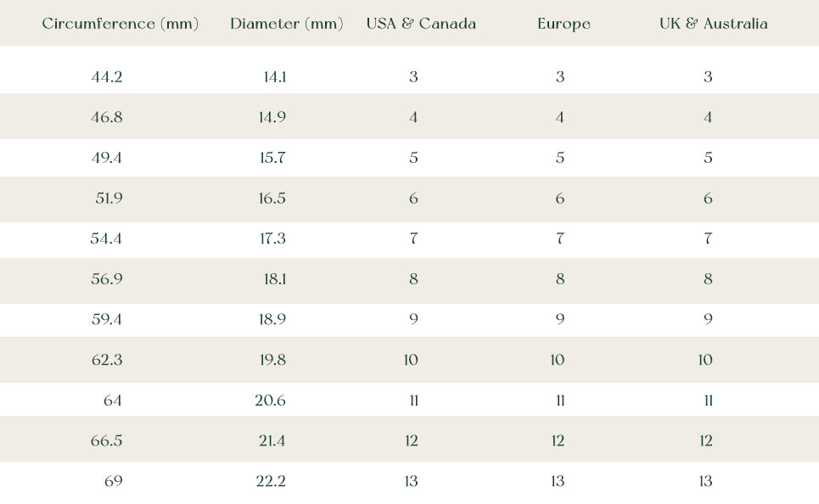Click the 16.5 diameter value
This screenshot has width=819, height=504.
coord(272,199)
